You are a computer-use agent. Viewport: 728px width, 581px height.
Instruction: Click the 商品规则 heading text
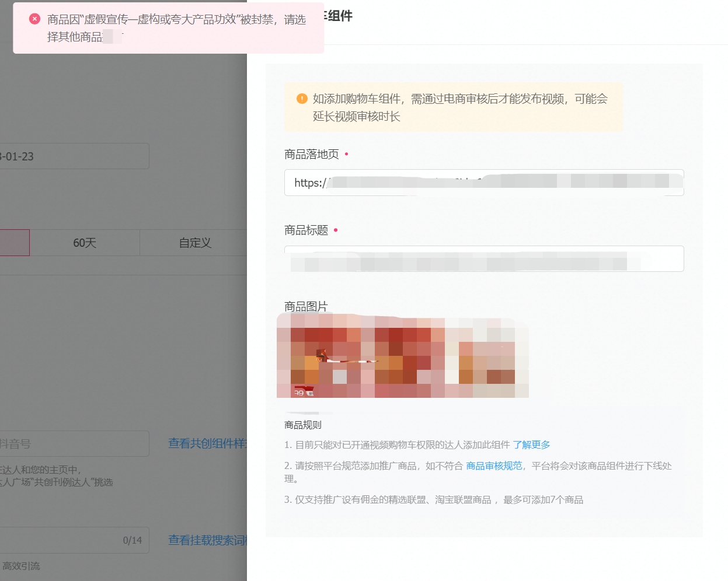pyautogui.click(x=303, y=425)
